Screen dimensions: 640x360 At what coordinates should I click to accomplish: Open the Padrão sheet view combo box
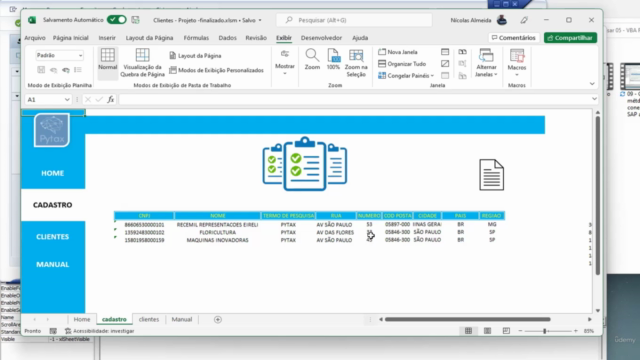click(59, 55)
